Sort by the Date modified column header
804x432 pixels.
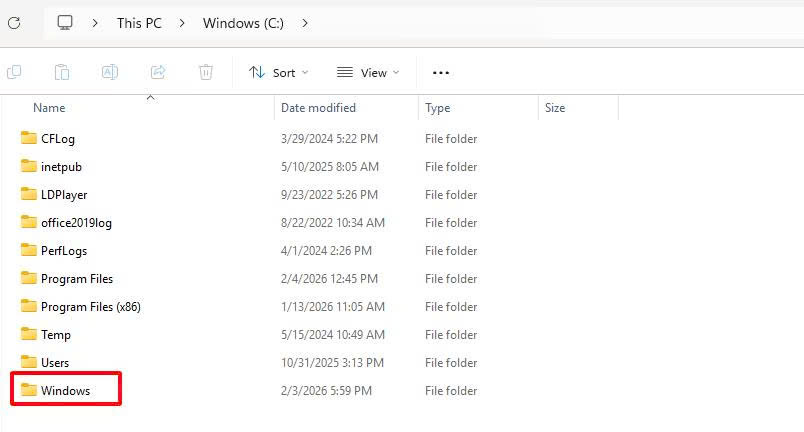(318, 108)
